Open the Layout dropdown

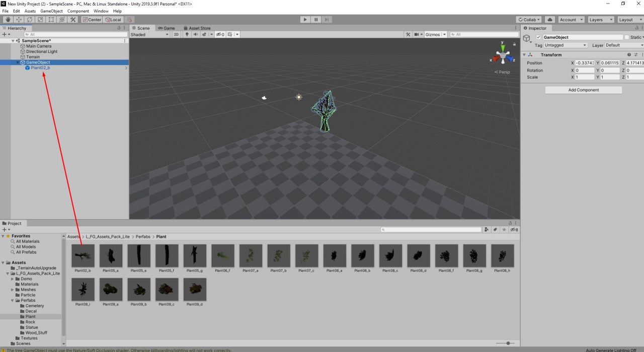(629, 20)
